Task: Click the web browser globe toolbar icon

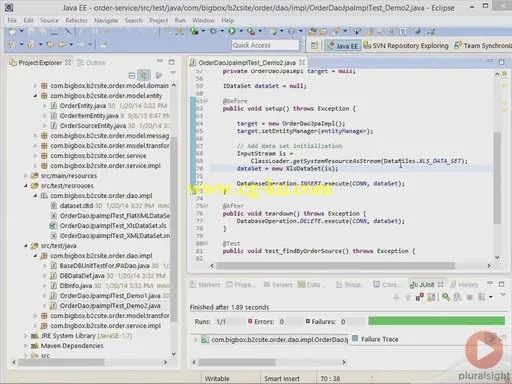Action: pos(417,31)
